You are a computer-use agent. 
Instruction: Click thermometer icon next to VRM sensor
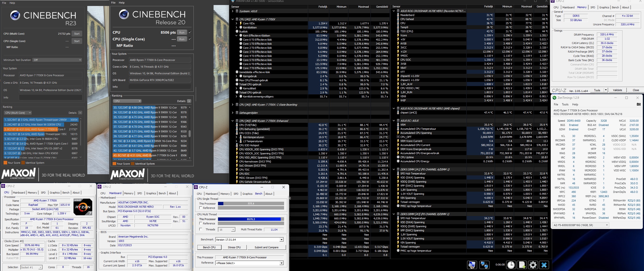[x=398, y=125]
